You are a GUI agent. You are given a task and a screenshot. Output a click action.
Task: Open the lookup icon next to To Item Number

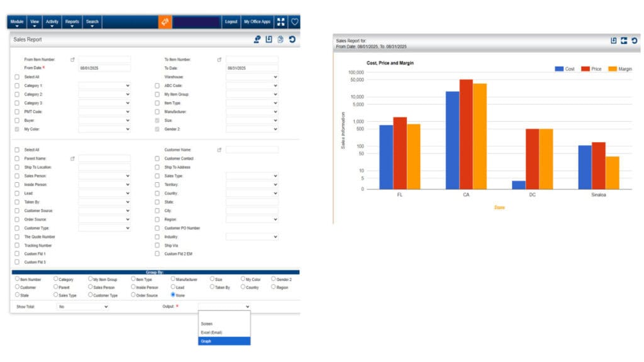[x=219, y=60]
